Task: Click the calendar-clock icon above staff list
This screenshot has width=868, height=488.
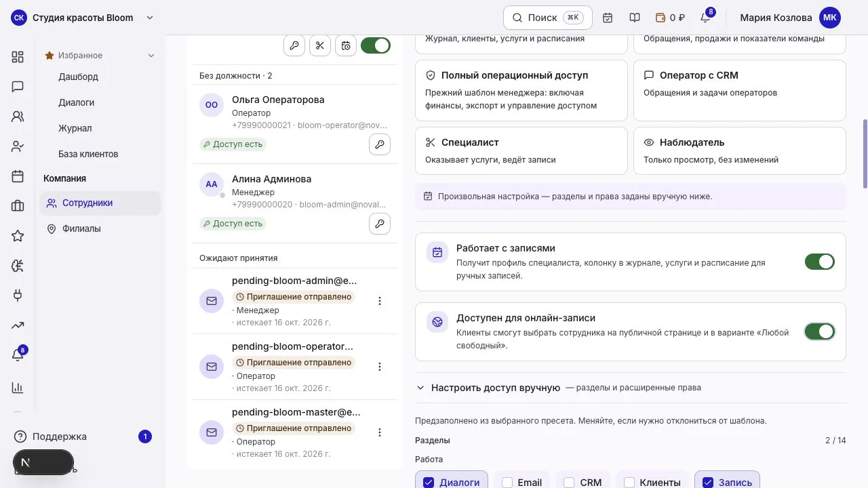Action: 346,45
